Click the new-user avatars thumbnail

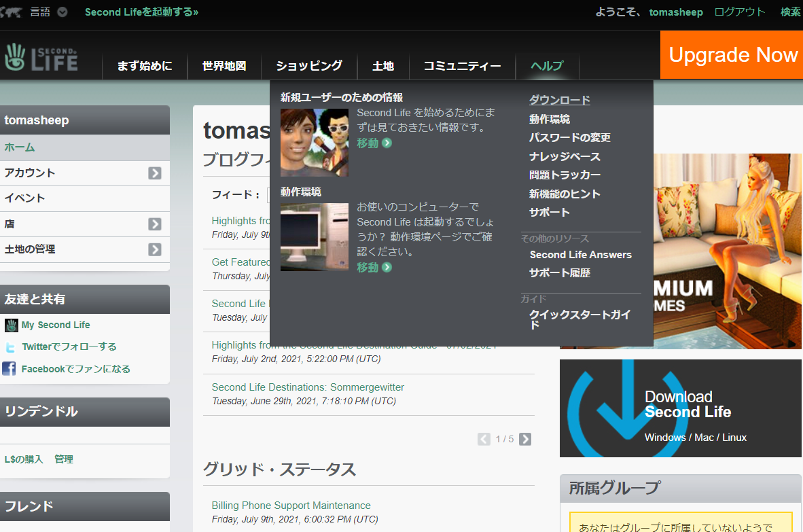pyautogui.click(x=315, y=143)
